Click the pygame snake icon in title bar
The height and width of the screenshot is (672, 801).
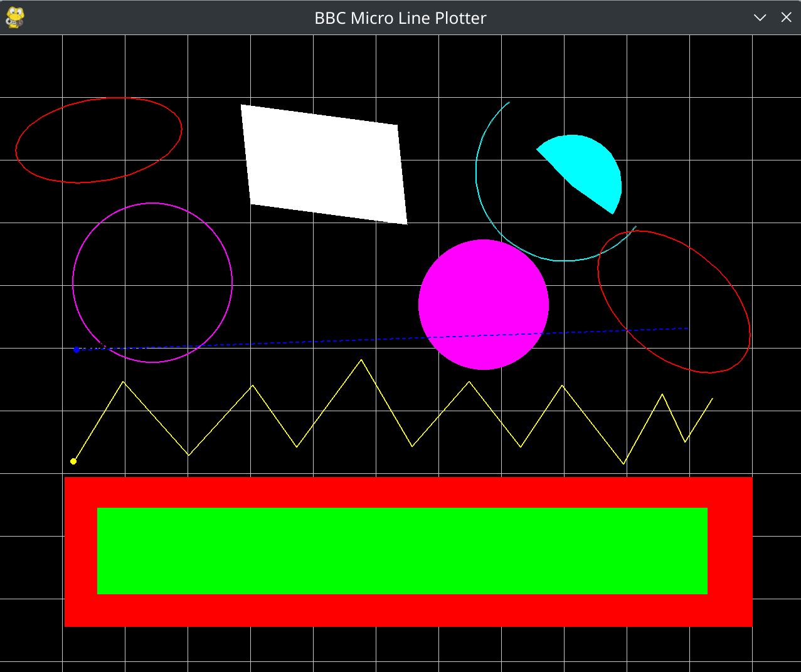click(x=14, y=18)
